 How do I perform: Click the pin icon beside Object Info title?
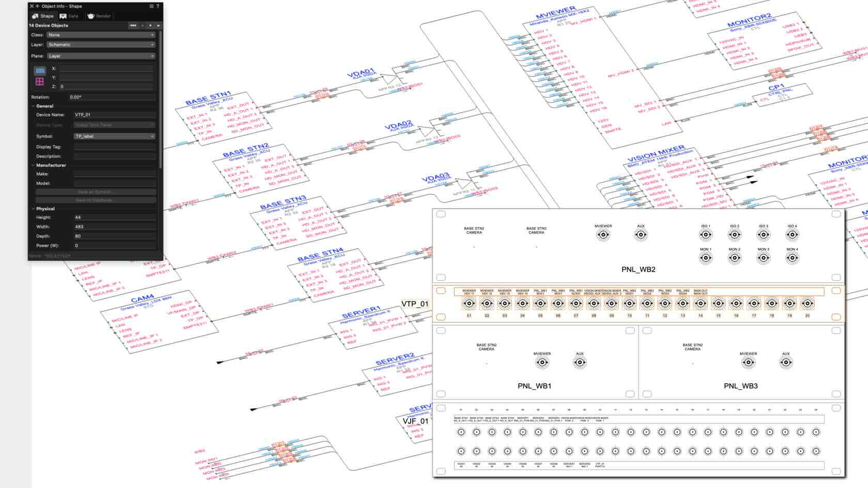click(x=37, y=6)
